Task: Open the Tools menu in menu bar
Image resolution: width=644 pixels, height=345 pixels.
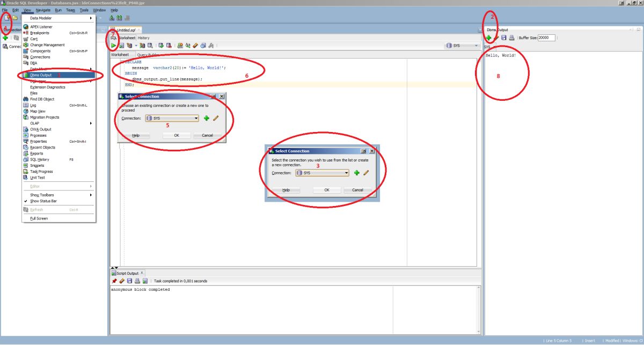Action: [x=84, y=10]
